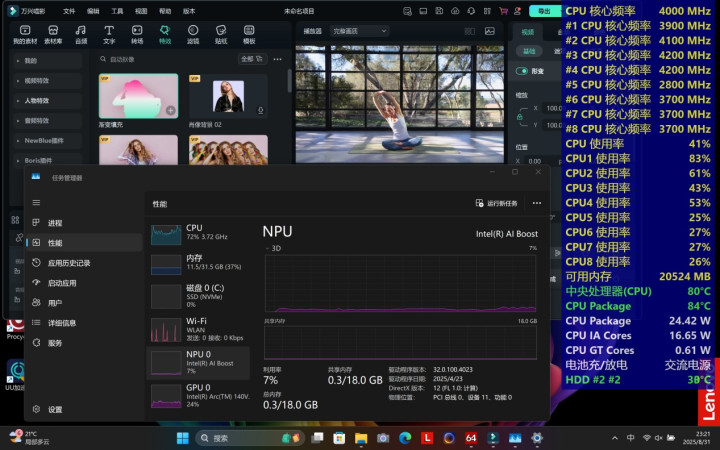
Task: Open the 贴纸 (Stickers) panel icon
Action: tap(221, 35)
